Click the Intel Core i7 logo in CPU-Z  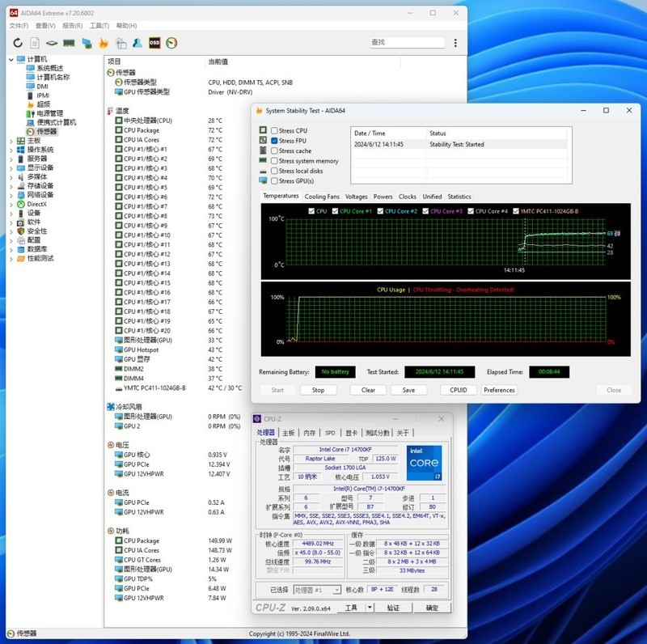pos(423,462)
